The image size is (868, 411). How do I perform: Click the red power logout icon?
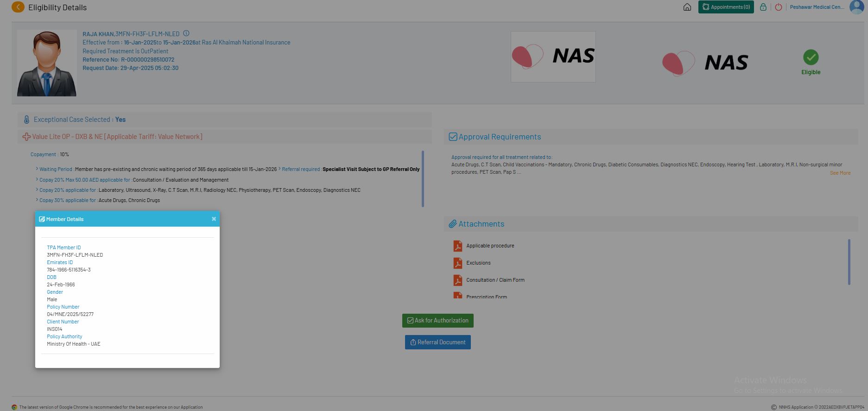(x=779, y=7)
